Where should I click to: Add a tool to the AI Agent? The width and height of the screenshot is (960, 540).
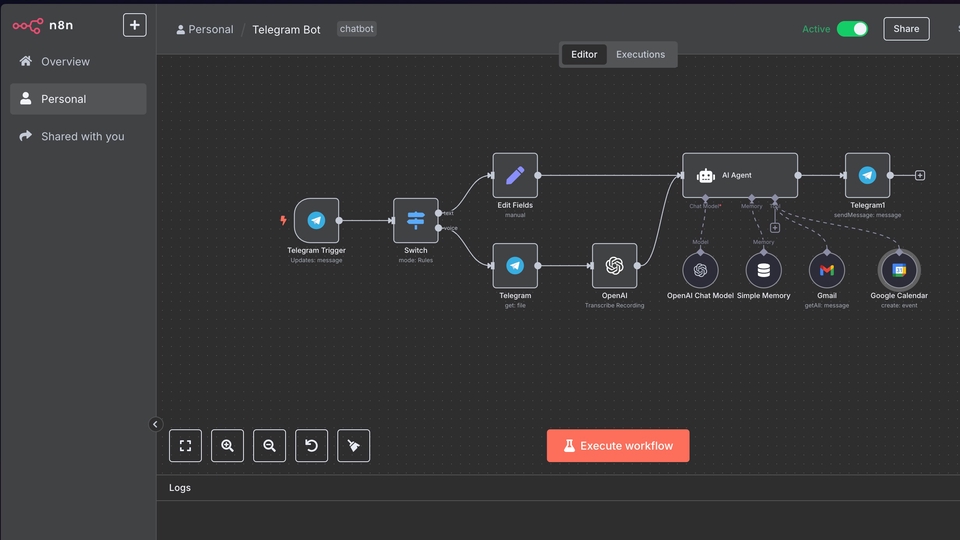click(775, 228)
